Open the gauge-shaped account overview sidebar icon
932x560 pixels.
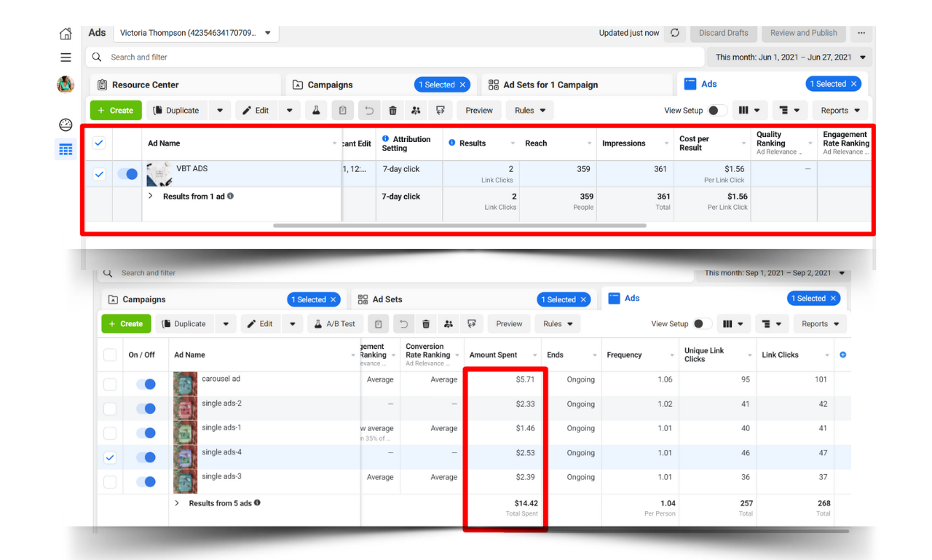pos(66,125)
